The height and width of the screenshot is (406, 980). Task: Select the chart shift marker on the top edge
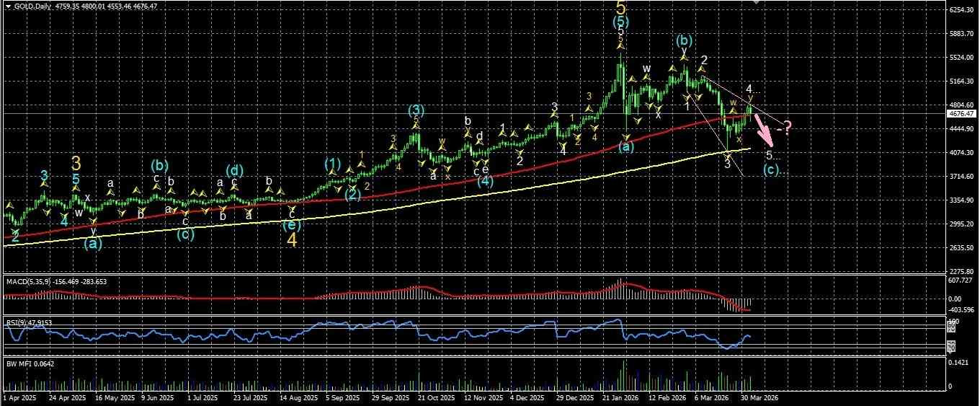pos(755,2)
